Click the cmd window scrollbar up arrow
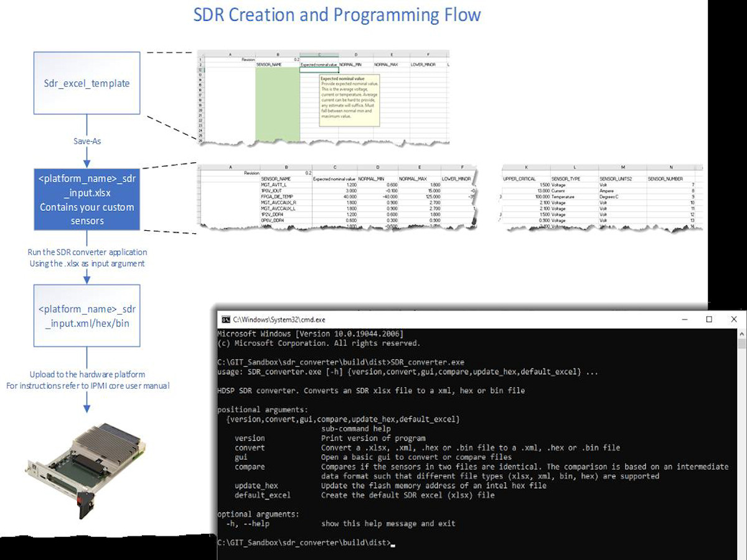Image resolution: width=747 pixels, height=560 pixels. (741, 334)
